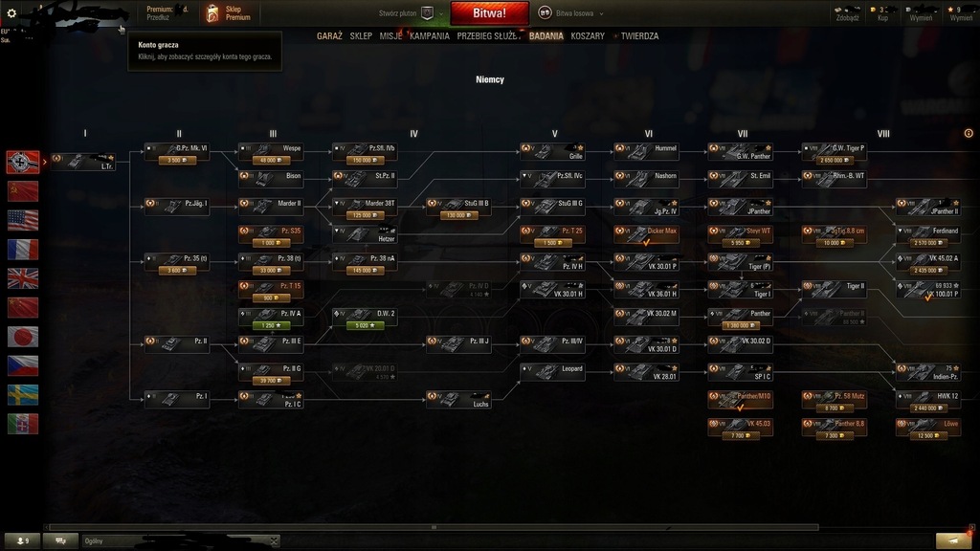Viewport: 980px width, 551px height.
Task: Click the horizontal scrollbar under the tech tree
Action: (x=433, y=527)
